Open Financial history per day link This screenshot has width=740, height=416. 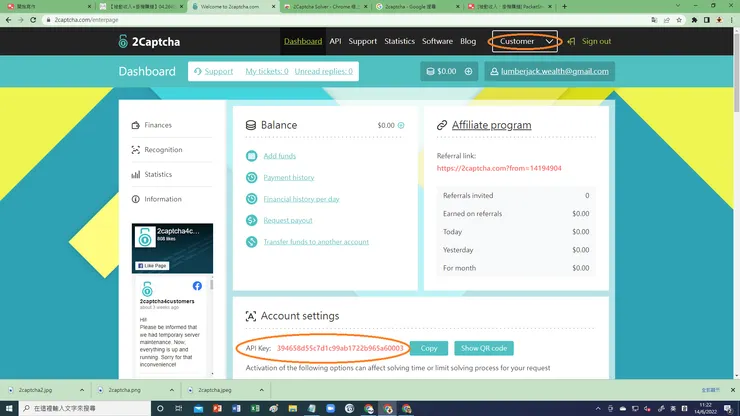tap(301, 199)
